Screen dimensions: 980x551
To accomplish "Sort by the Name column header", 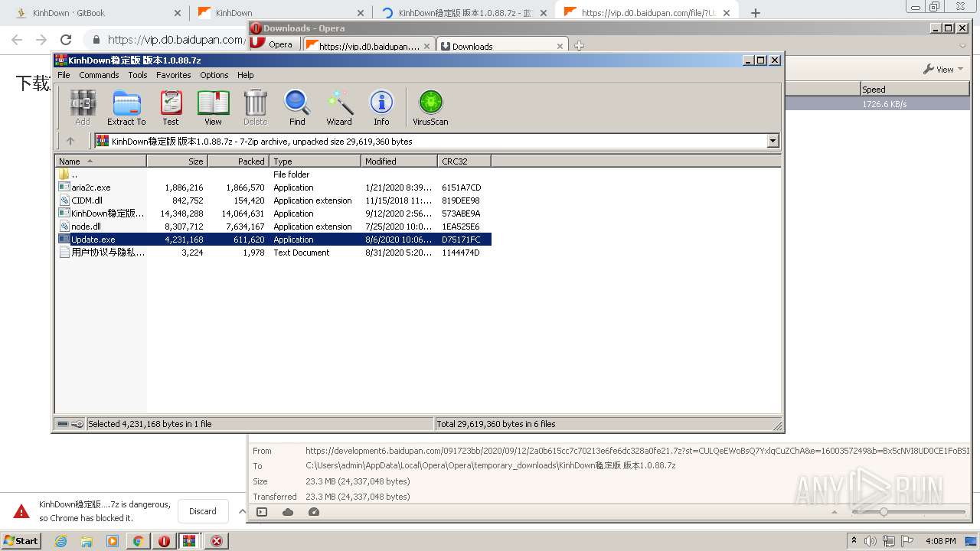I will click(100, 161).
